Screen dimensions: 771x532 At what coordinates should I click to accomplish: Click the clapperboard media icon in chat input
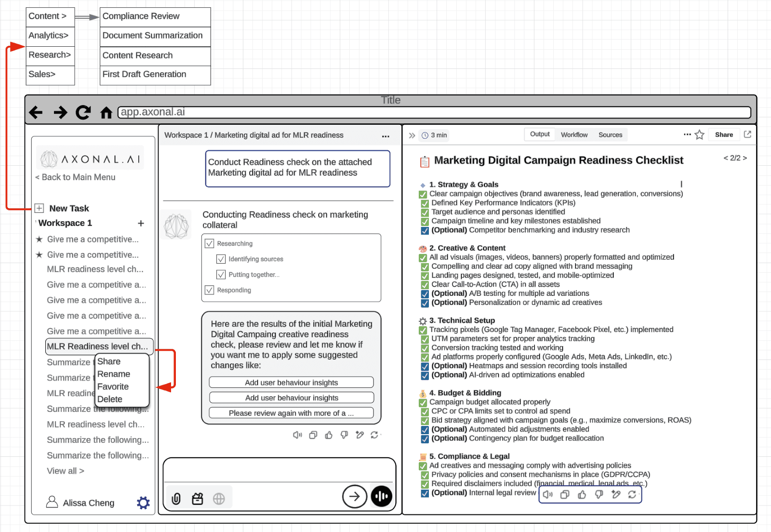tap(198, 499)
